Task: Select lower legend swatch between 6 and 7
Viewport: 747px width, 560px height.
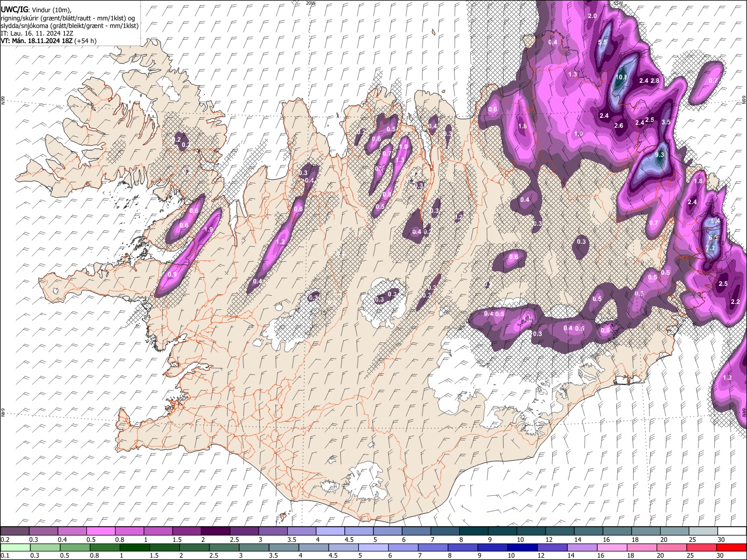Action: [403, 547]
